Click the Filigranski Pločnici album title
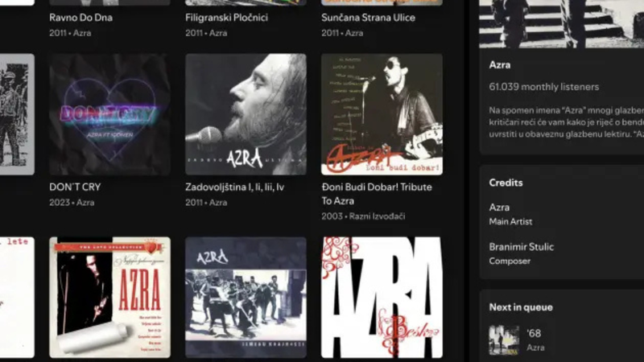644x362 pixels. tap(227, 18)
